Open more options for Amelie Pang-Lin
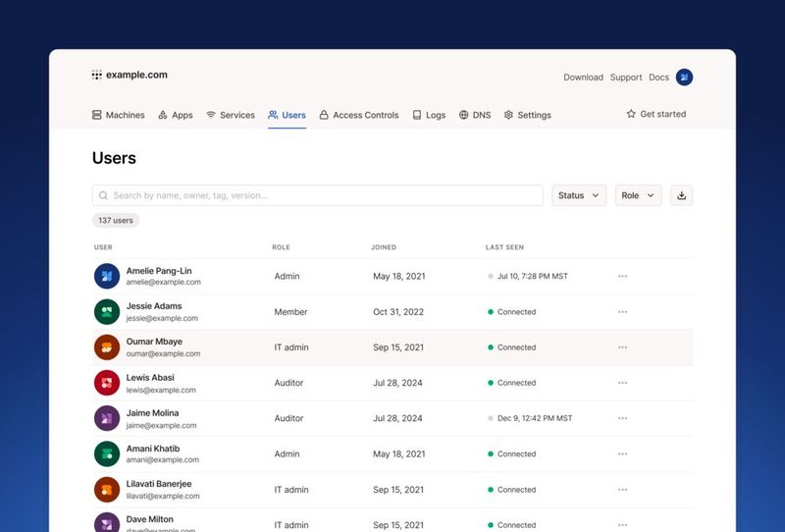The image size is (785, 532). point(622,277)
